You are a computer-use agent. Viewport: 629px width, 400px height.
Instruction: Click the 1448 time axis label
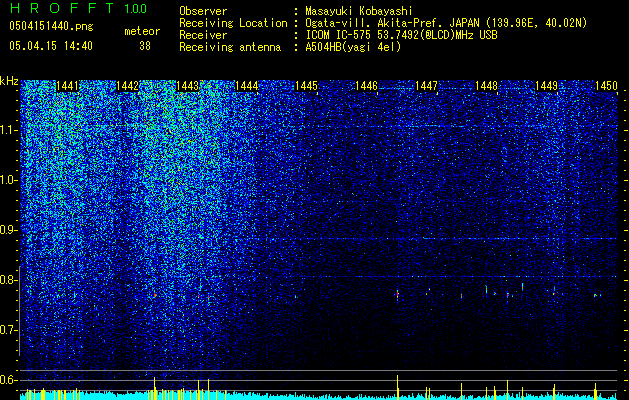(x=486, y=86)
